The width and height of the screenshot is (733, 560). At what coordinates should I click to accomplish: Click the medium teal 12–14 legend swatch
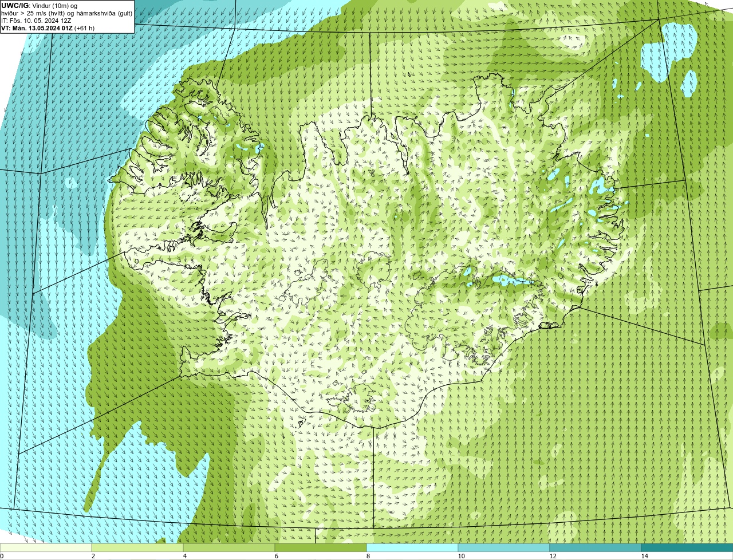tap(596, 547)
